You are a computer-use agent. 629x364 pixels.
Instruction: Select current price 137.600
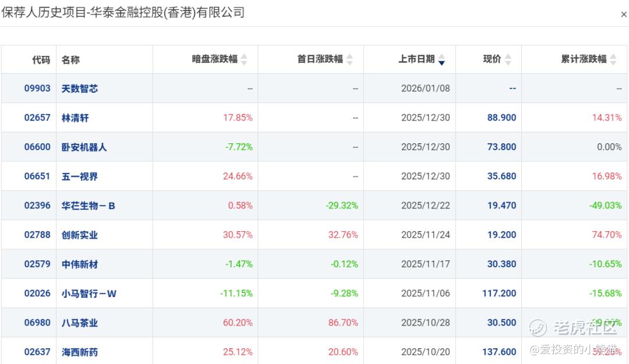500,352
